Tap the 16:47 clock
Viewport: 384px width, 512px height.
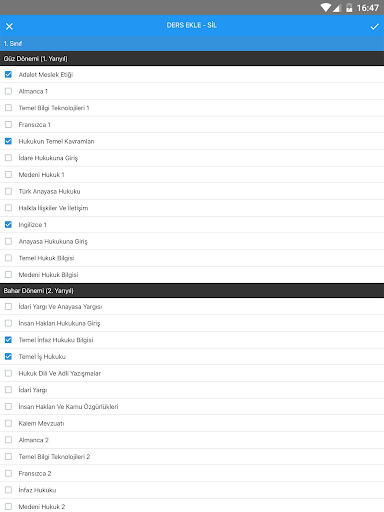(368, 8)
